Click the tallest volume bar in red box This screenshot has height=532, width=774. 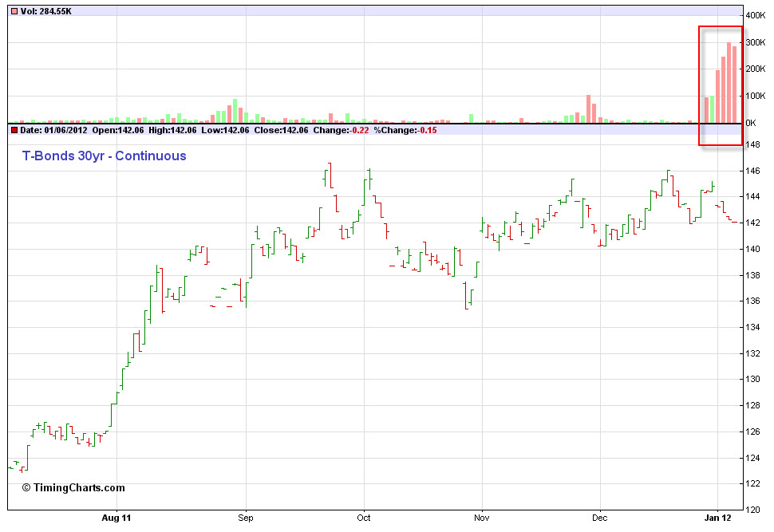point(729,83)
